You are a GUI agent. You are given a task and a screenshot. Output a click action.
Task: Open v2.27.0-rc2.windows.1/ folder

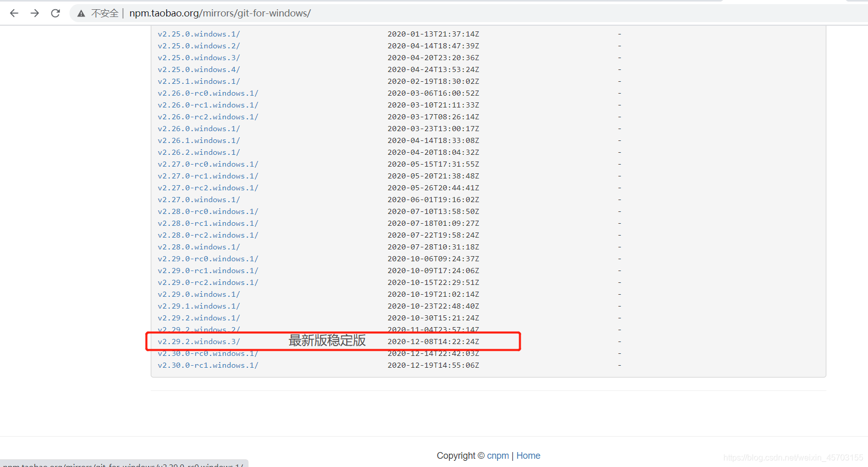point(208,188)
